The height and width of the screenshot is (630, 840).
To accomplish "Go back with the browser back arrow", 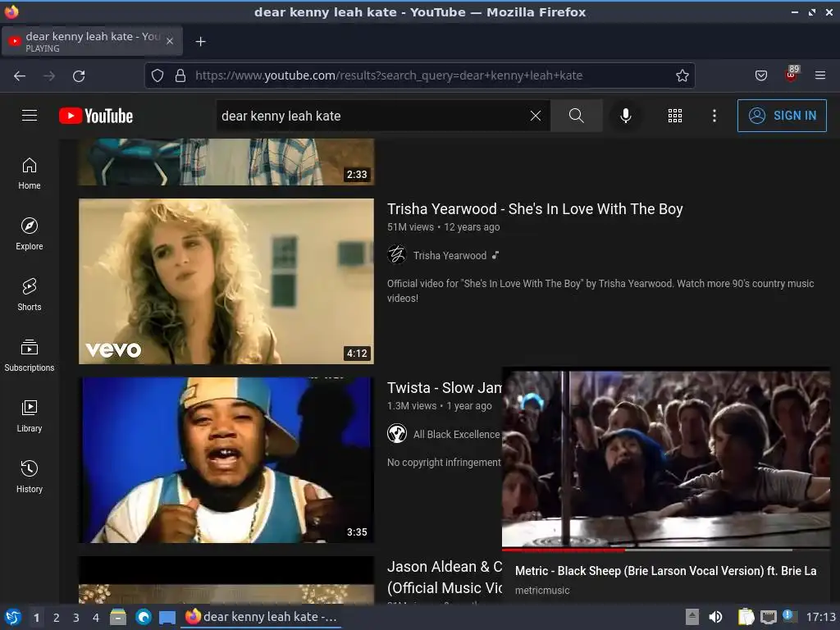I will 20,76.
